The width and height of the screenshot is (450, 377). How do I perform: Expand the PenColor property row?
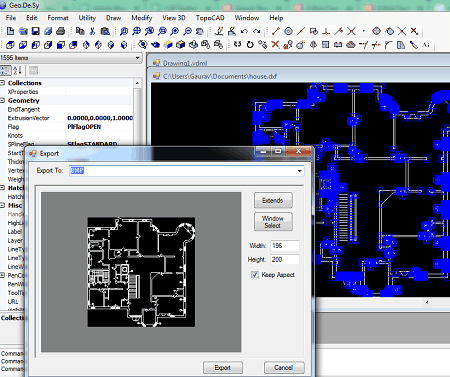[3, 275]
